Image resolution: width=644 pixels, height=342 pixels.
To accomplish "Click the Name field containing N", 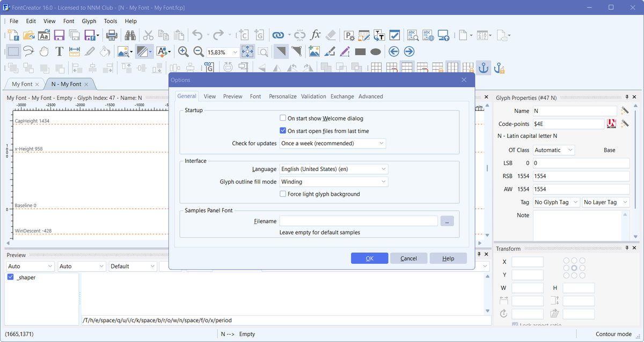I will 575,111.
